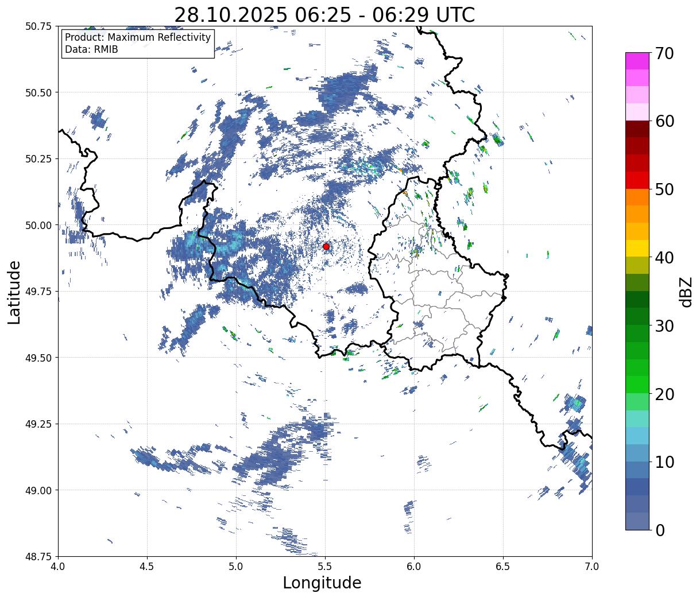This screenshot has width=700, height=597.
Task: Click the latitude tick label 50.25
Action: (38, 159)
